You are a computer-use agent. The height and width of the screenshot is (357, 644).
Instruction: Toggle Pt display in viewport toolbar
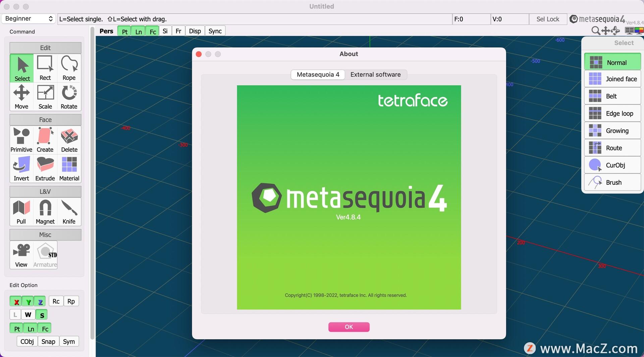click(x=124, y=31)
